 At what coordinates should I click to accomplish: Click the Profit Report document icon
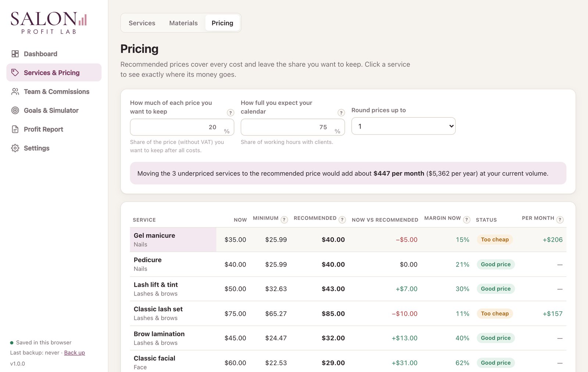tap(15, 129)
